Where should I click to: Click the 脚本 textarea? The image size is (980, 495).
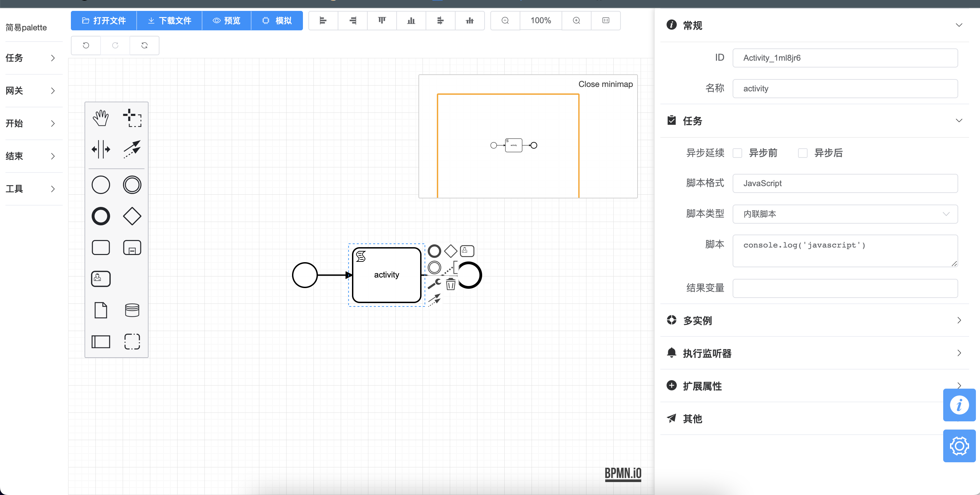pyautogui.click(x=845, y=251)
